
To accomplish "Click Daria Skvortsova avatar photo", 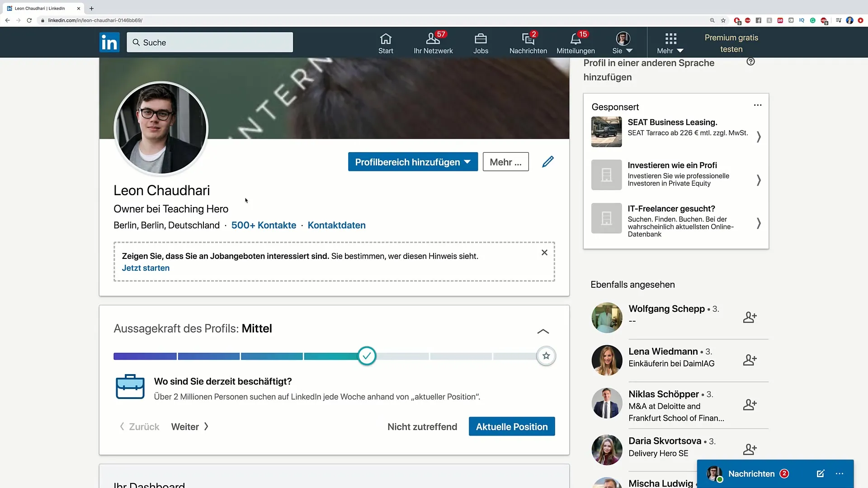I will (607, 450).
